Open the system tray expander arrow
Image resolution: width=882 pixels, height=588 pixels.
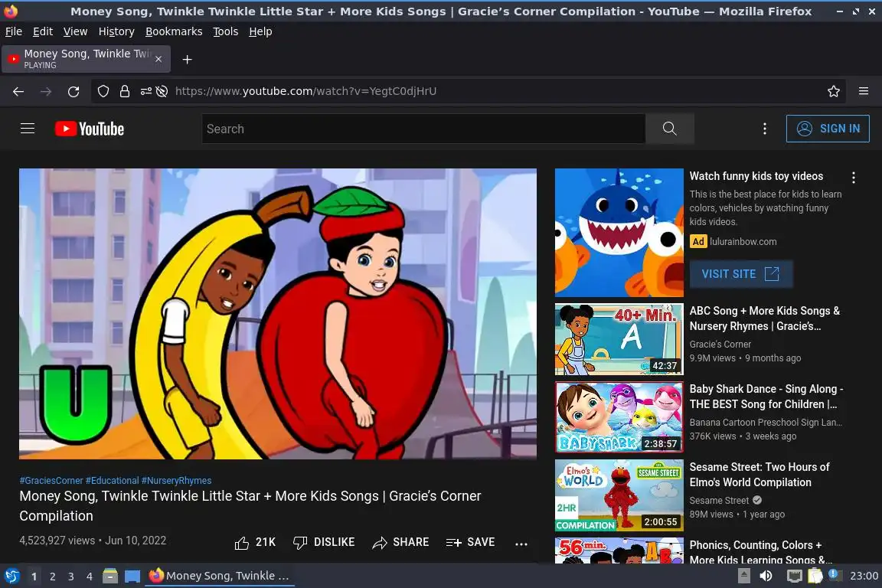743,576
